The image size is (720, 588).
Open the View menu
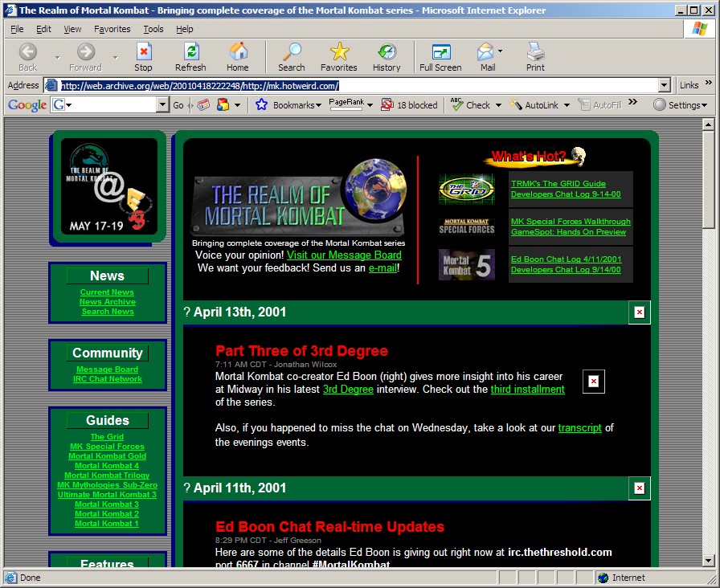(72, 29)
